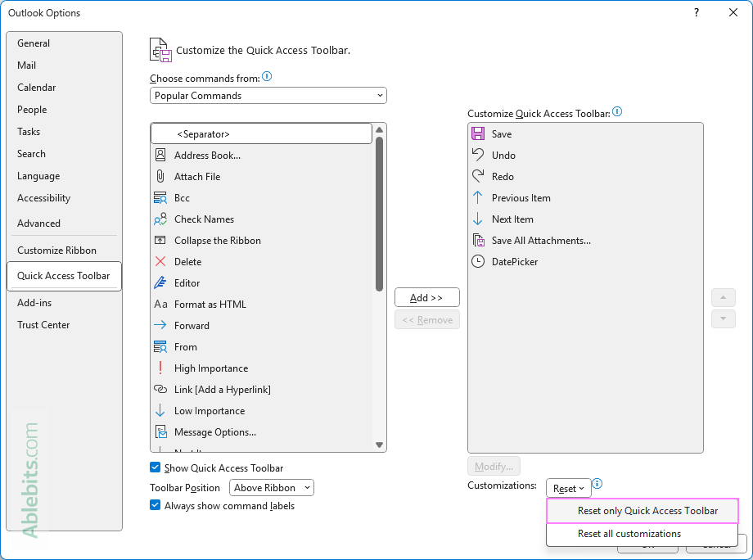Click the Save All Attachments icon
Image resolution: width=753 pixels, height=560 pixels.
click(x=478, y=240)
